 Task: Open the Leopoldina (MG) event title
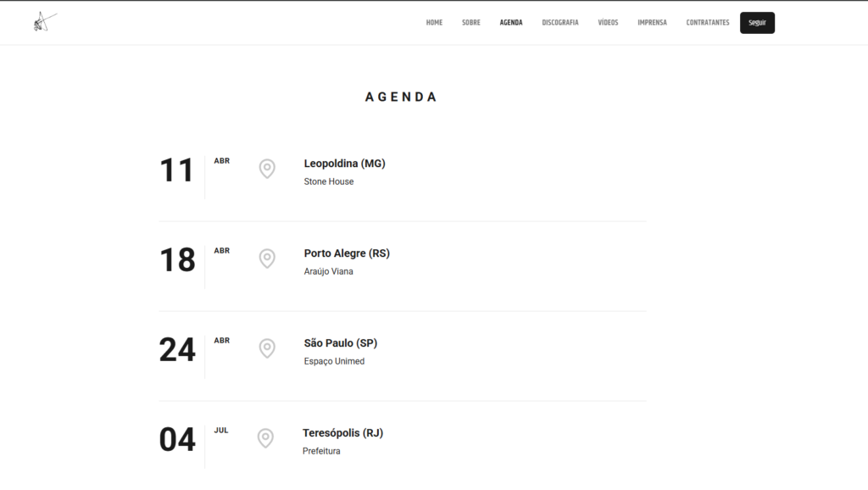pos(344,164)
